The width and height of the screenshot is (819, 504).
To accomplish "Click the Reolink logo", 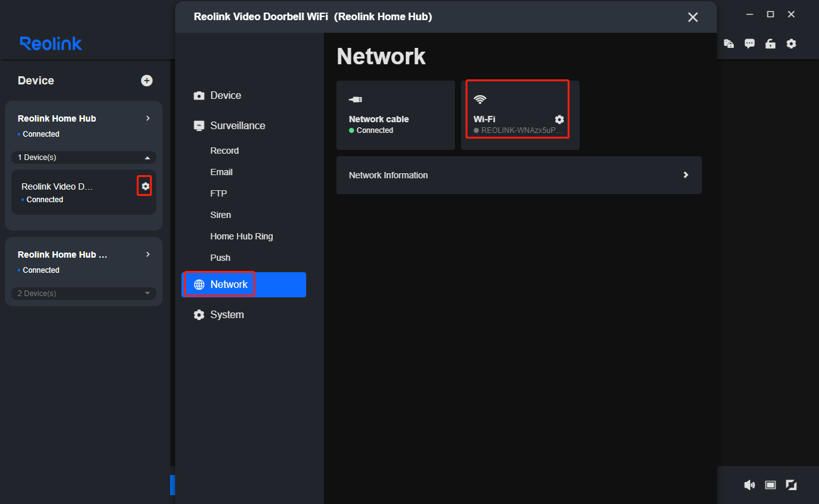I will tap(51, 43).
